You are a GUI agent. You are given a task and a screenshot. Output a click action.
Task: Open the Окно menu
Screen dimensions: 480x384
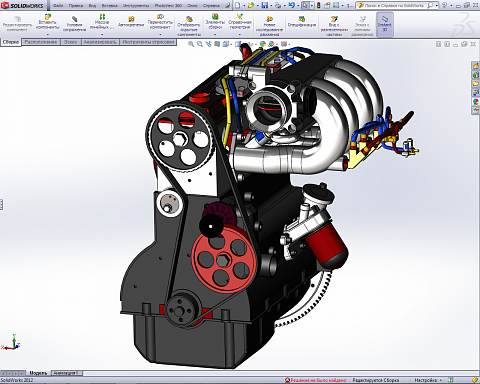click(x=192, y=6)
